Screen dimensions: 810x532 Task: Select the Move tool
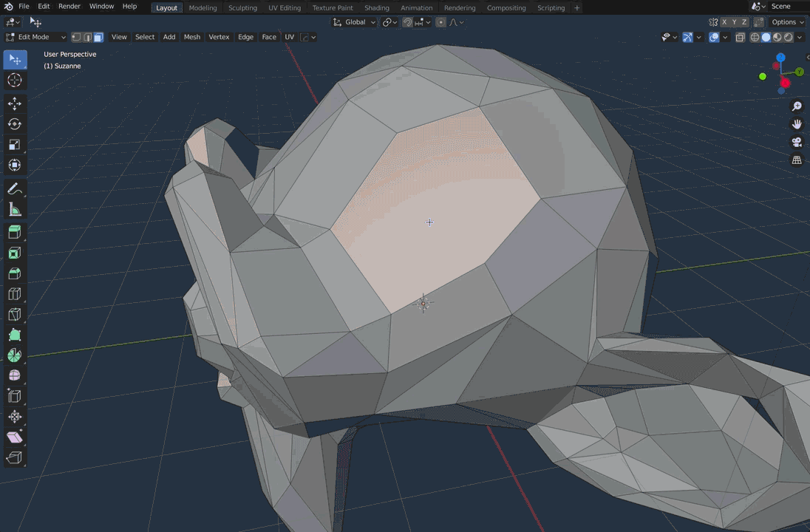click(15, 103)
